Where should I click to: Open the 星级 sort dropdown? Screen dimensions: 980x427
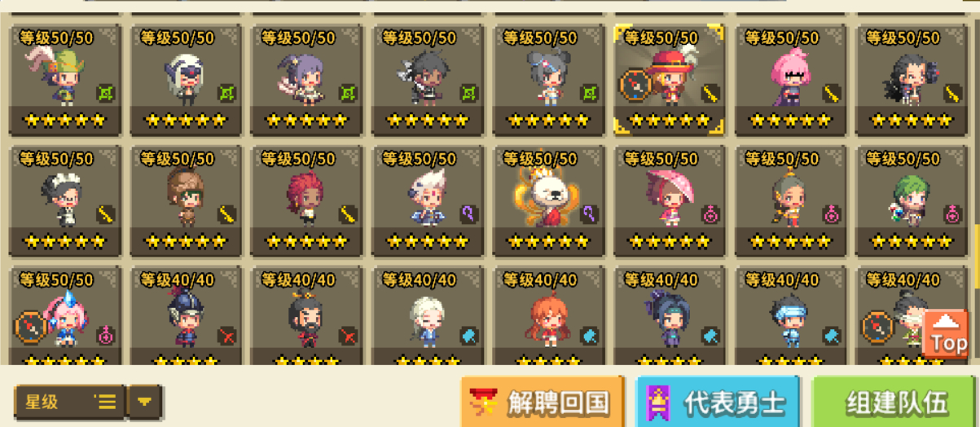pos(70,402)
